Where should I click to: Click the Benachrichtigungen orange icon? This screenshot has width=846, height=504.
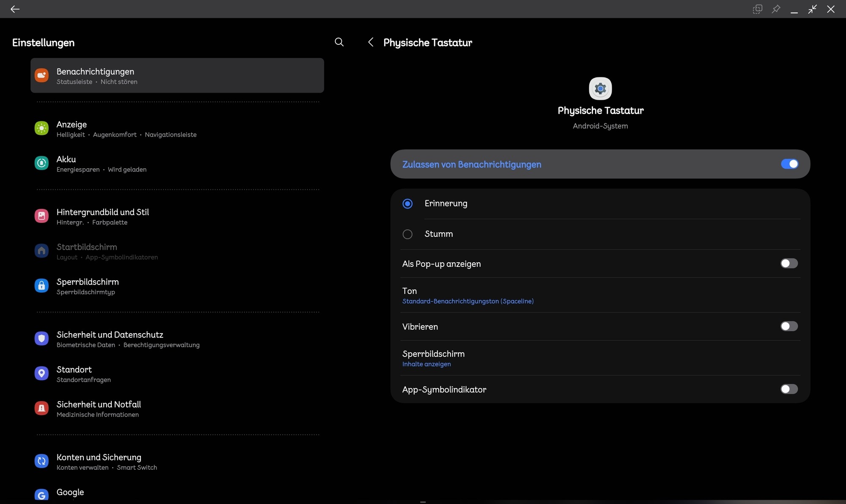41,75
